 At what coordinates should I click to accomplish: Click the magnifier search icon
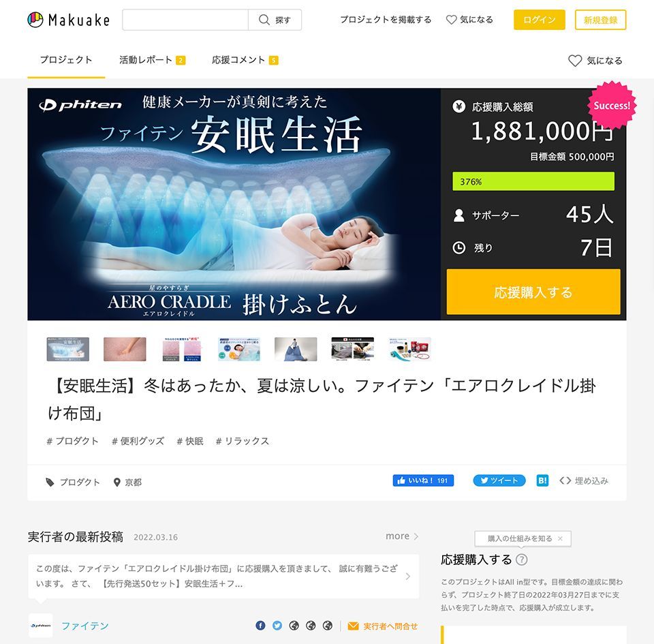click(264, 20)
